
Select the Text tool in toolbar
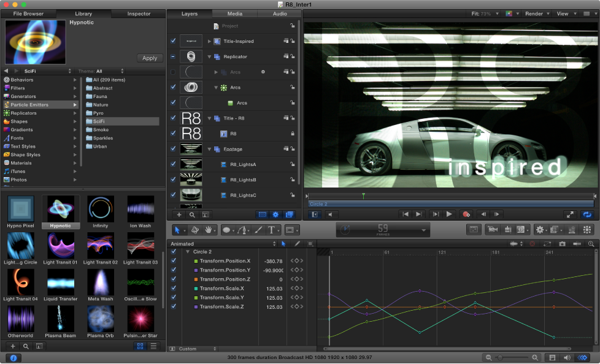click(x=271, y=230)
